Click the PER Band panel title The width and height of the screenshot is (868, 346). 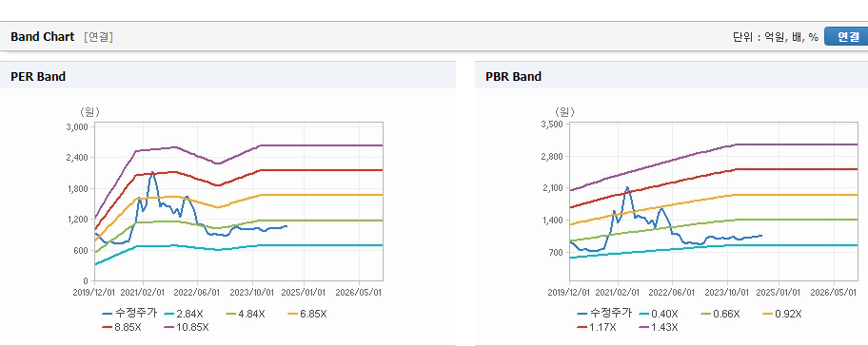coord(38,77)
